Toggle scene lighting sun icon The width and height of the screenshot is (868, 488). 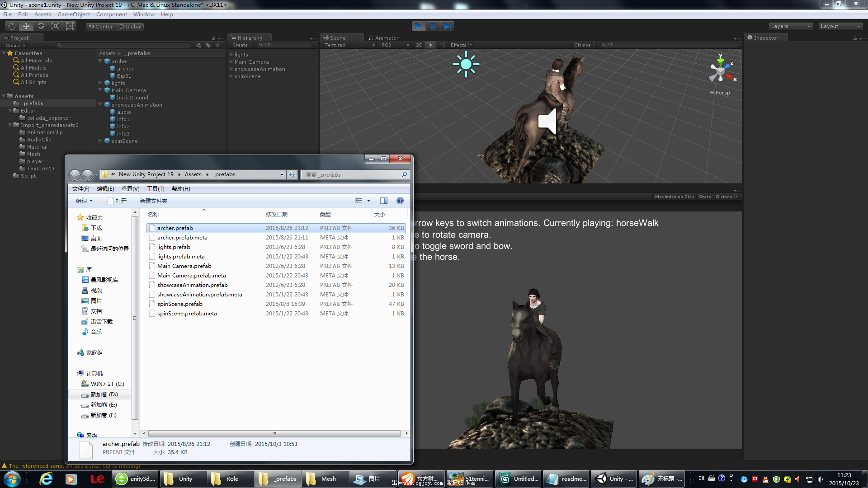(430, 45)
